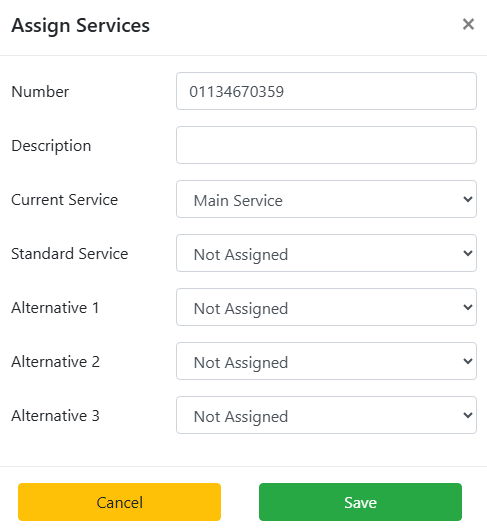Click the Alternative 2 label
The width and height of the screenshot is (487, 529).
coord(56,362)
